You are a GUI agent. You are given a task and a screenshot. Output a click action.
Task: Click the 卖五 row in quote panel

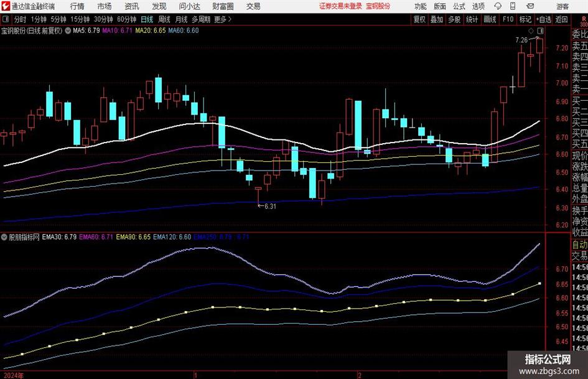(x=580, y=46)
